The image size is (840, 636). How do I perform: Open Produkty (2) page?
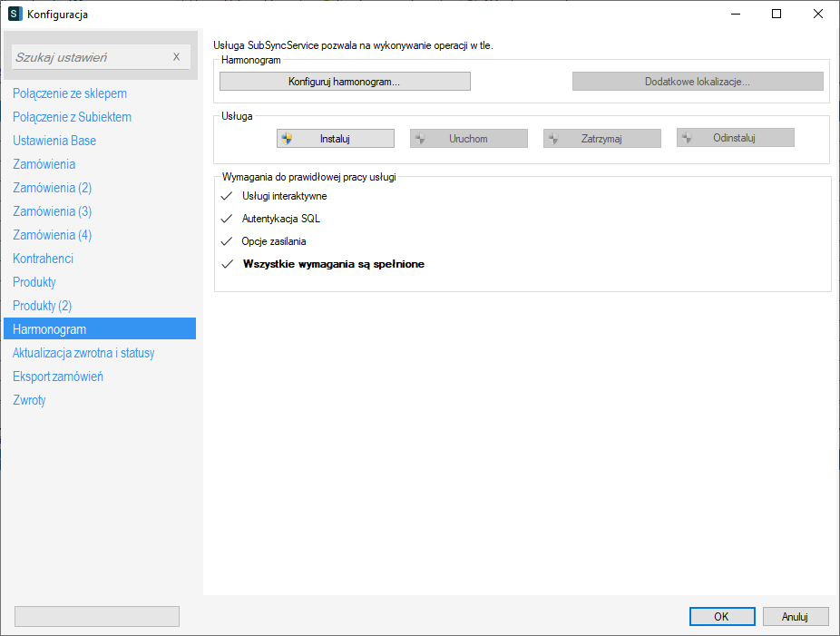[x=43, y=306]
